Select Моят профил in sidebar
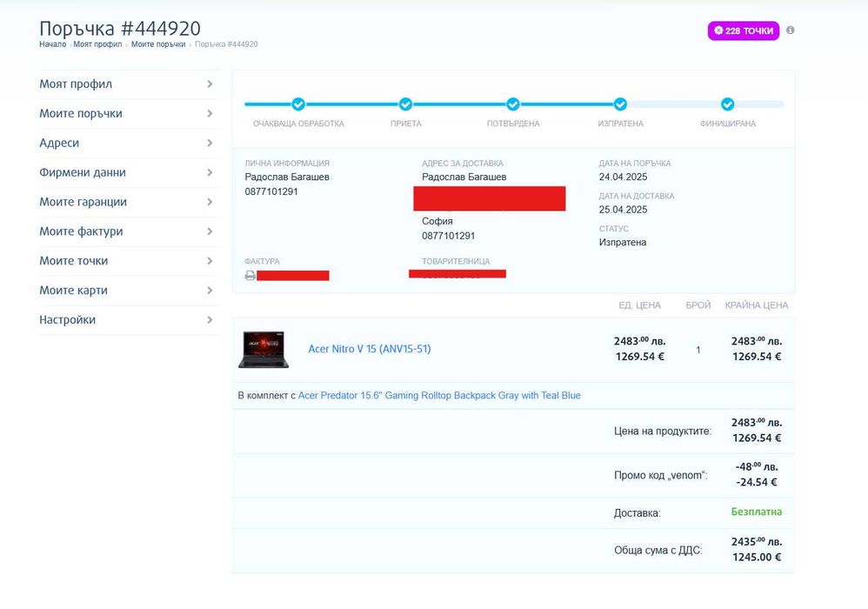 coord(76,84)
